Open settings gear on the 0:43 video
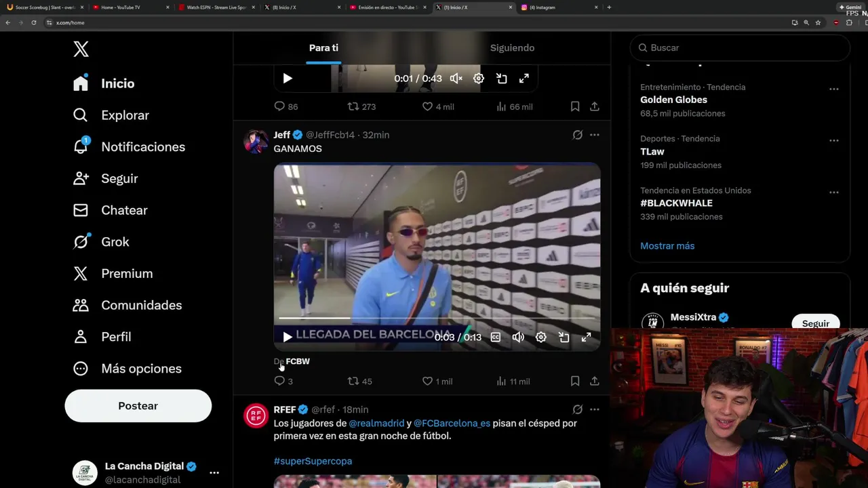 point(479,79)
